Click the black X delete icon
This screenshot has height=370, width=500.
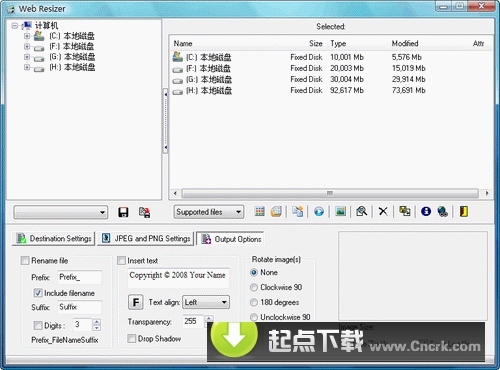(x=383, y=211)
